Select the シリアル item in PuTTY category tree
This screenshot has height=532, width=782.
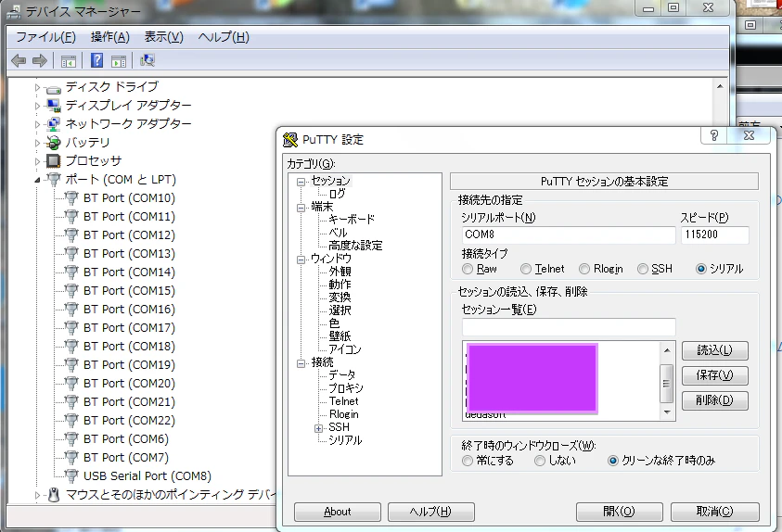click(x=345, y=440)
